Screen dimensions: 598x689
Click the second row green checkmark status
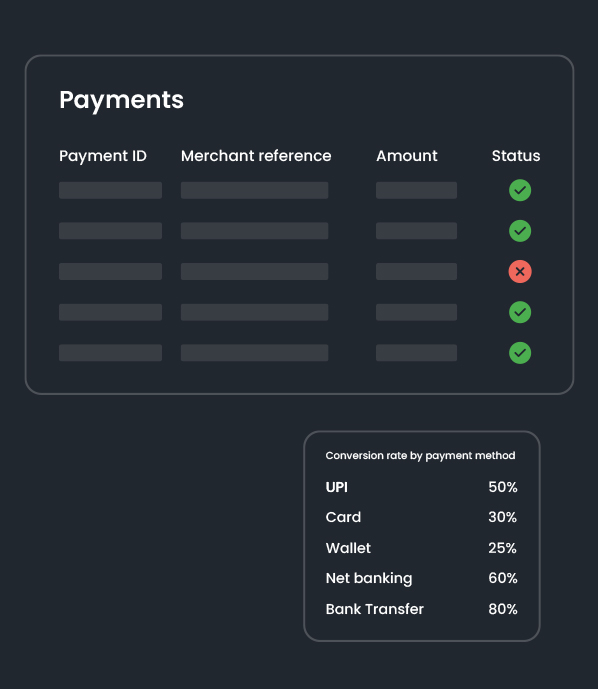click(x=520, y=231)
